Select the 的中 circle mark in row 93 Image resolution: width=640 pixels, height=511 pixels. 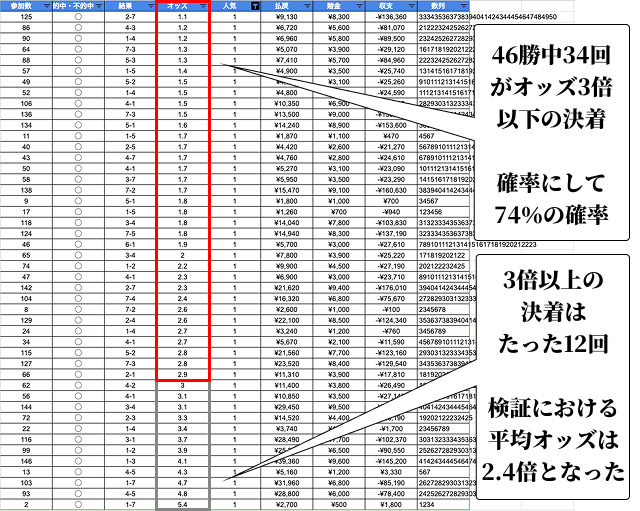coord(78,493)
